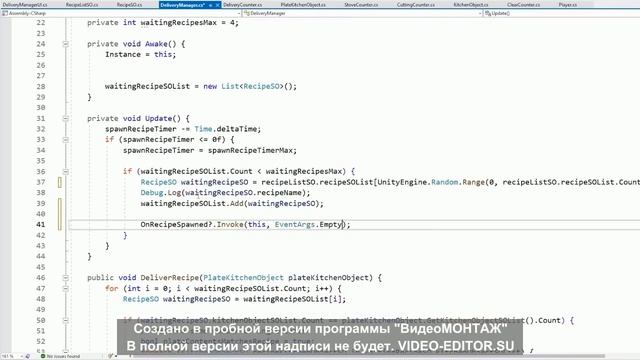Collapse the Awake() method at line 24
Screen dimensions: 640x360
[x=65, y=44]
